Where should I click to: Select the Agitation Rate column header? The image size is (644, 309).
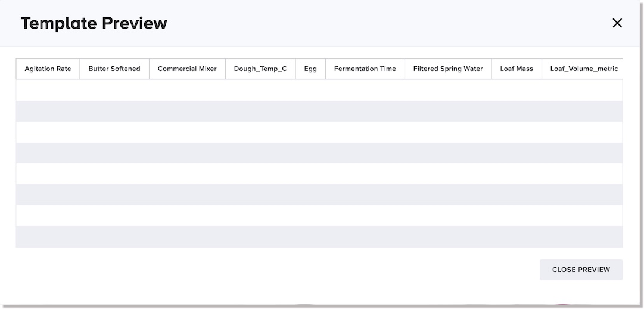coord(48,69)
